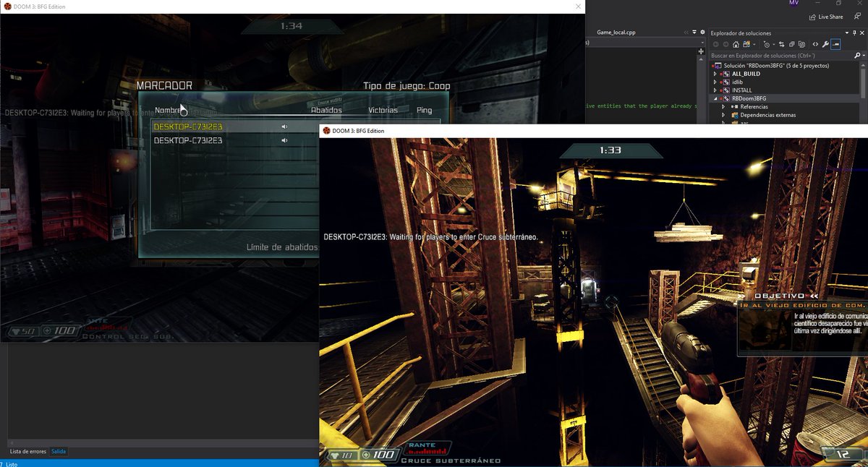Open the editor tab list dropdown arrow
868x467 pixels.
point(694,33)
